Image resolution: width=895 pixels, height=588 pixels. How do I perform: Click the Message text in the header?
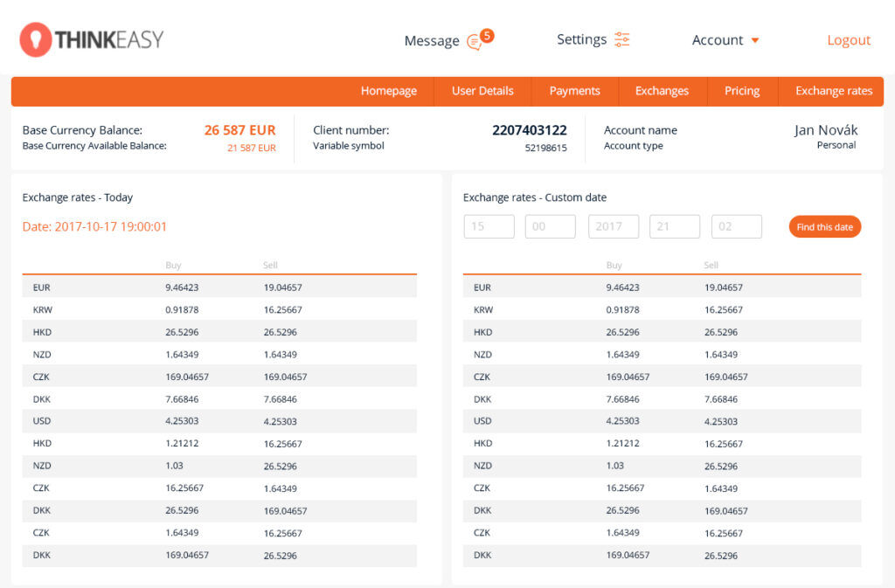tap(431, 41)
